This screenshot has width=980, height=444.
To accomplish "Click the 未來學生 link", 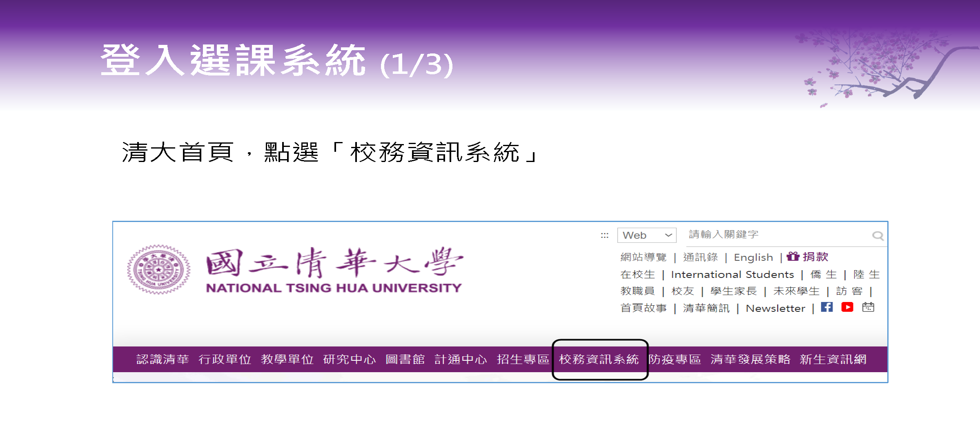I will tap(797, 291).
